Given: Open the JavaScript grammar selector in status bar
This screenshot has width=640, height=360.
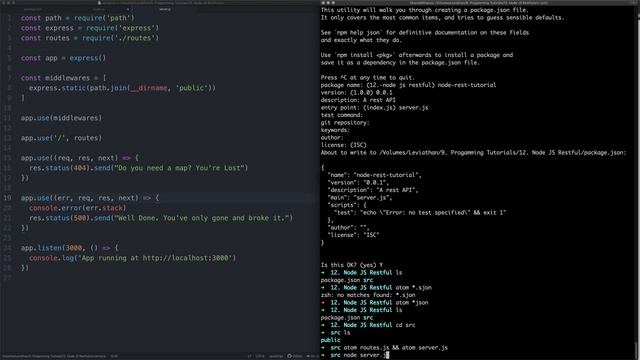Looking at the screenshot, I should click(276, 356).
